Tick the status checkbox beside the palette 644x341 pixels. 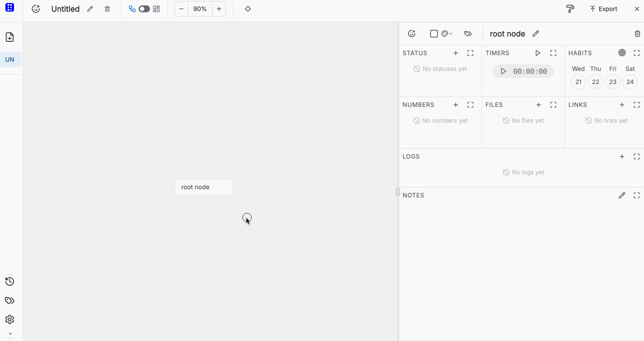434,33
